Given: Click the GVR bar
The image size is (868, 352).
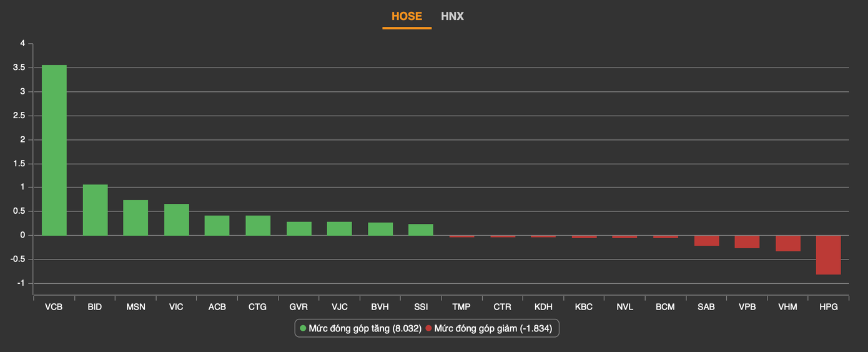Looking at the screenshot, I should [x=298, y=229].
